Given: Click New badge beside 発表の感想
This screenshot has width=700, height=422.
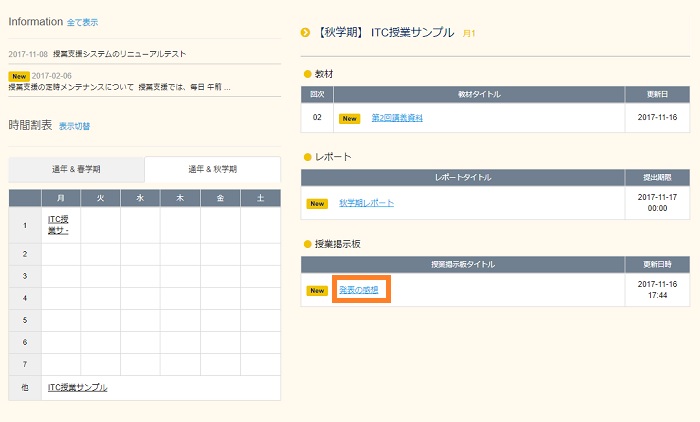Looking at the screenshot, I should (x=317, y=290).
